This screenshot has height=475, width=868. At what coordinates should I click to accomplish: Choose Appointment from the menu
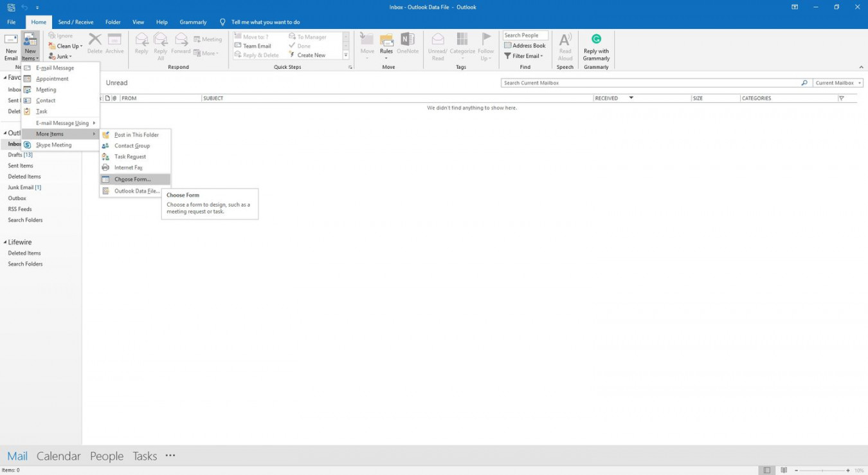pos(60,79)
